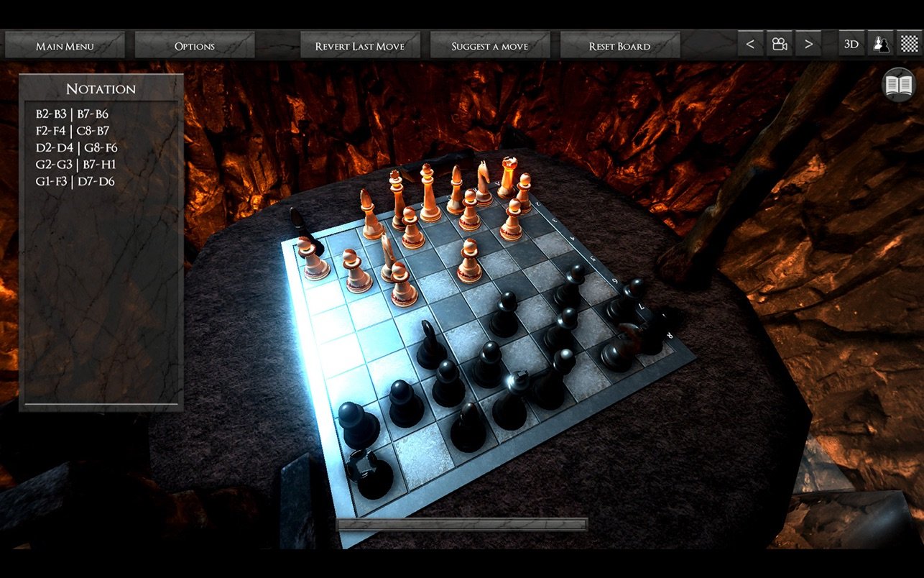The image size is (924, 578).
Task: Toggle the 3D view mode
Action: pos(851,45)
